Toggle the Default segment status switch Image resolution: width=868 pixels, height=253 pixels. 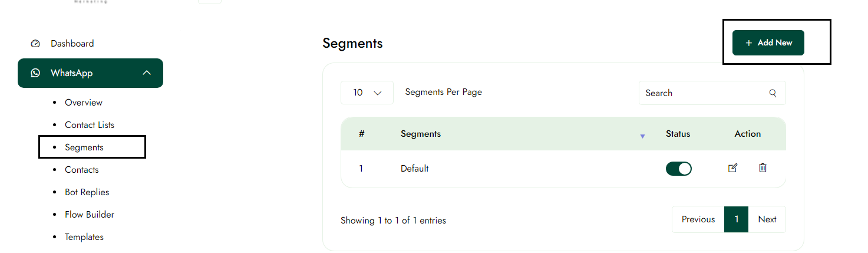[x=678, y=169]
